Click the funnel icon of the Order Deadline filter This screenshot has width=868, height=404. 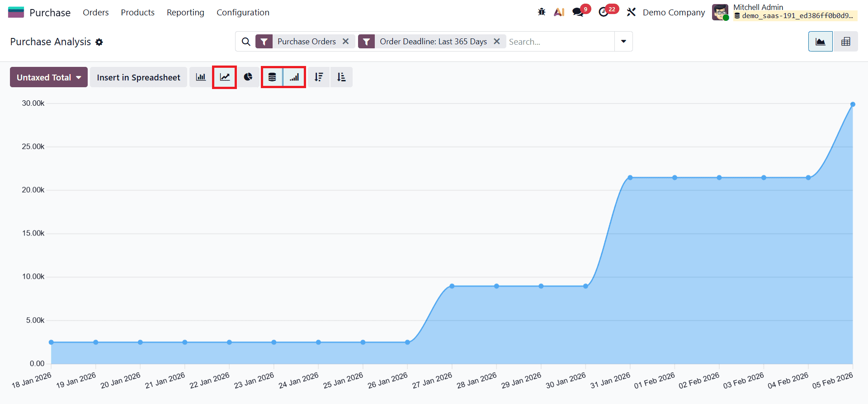tap(366, 42)
